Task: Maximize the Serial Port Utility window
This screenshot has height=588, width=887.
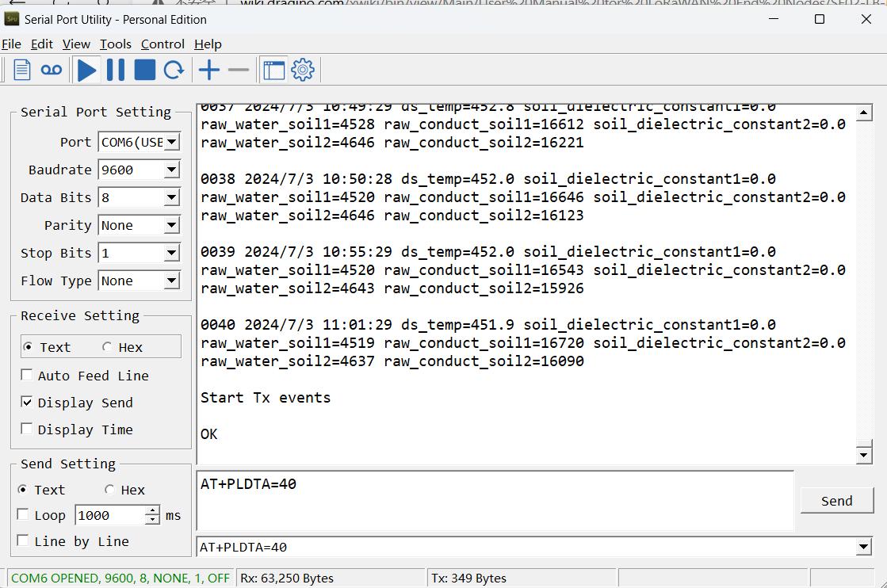Action: [819, 19]
